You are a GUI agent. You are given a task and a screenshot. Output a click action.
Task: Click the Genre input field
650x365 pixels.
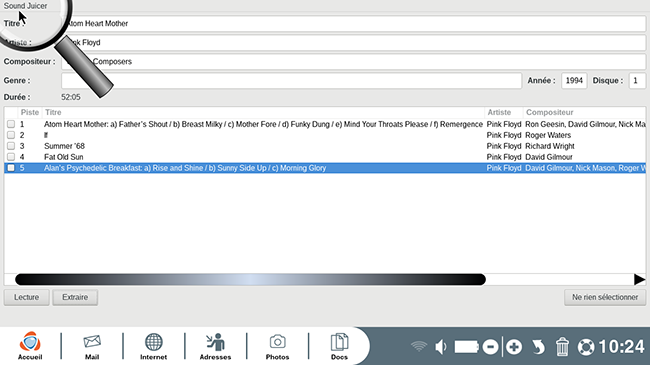click(291, 80)
